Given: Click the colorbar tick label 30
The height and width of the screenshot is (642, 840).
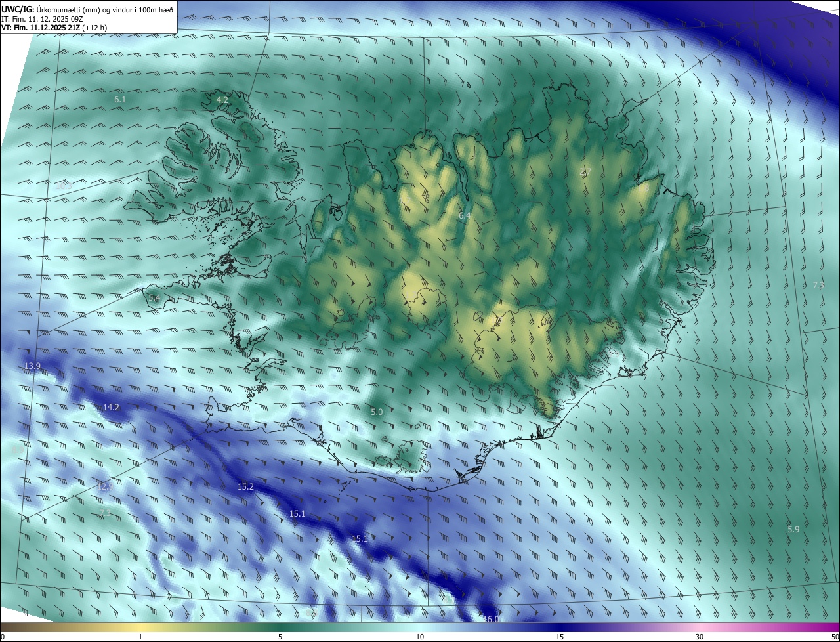Looking at the screenshot, I should coord(700,637).
